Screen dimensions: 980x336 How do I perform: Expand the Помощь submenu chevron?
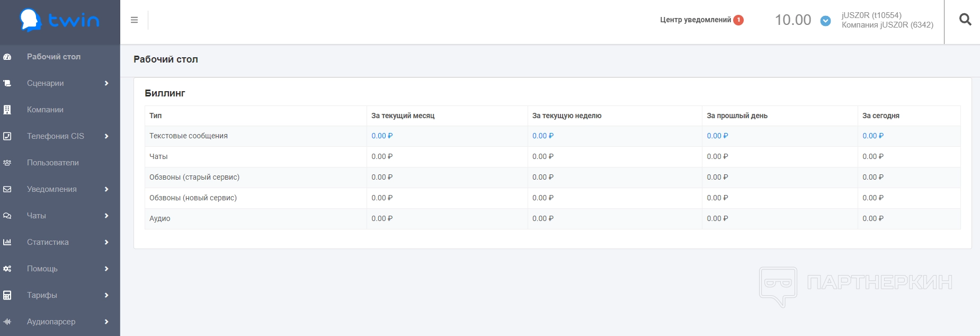[x=106, y=269]
